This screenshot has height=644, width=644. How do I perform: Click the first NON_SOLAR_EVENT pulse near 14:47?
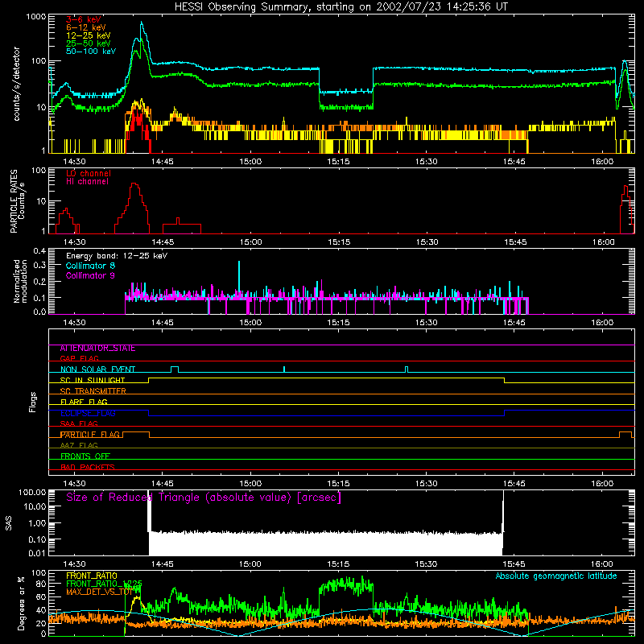(175, 369)
